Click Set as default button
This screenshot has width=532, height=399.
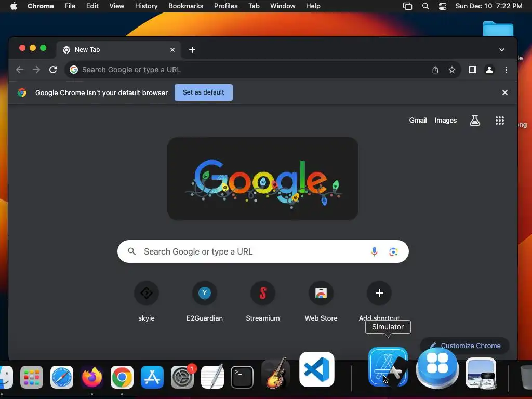point(204,92)
